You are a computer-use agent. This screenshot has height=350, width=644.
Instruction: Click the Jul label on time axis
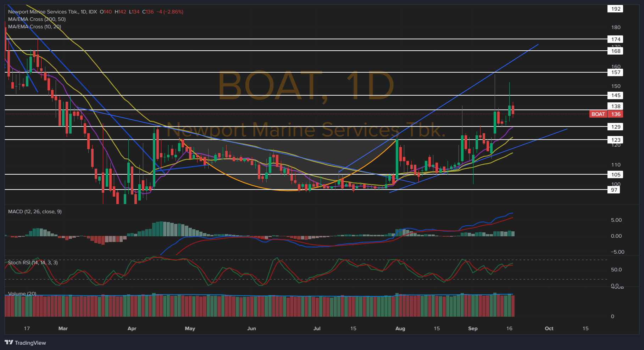pyautogui.click(x=317, y=328)
